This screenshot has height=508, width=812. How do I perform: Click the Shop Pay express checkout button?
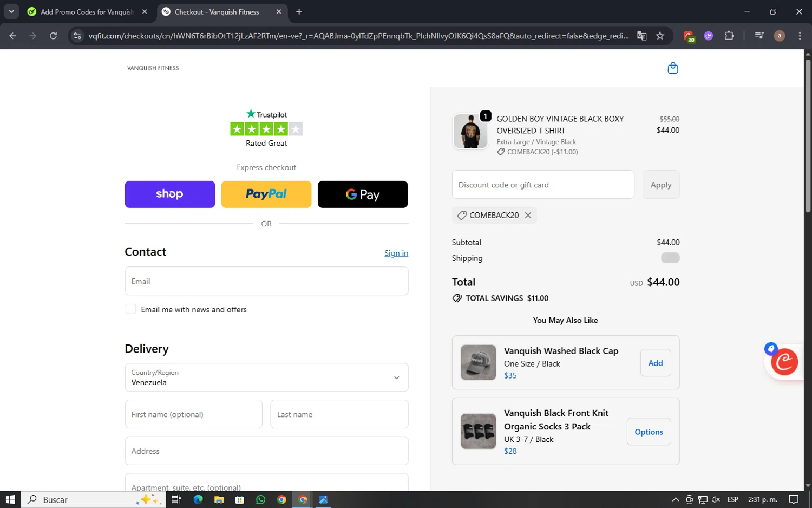pyautogui.click(x=170, y=194)
